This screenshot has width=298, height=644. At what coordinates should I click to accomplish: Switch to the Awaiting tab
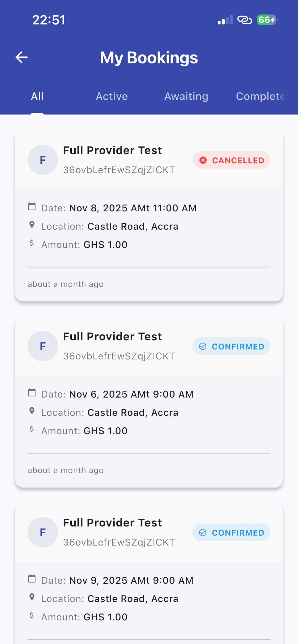point(186,96)
